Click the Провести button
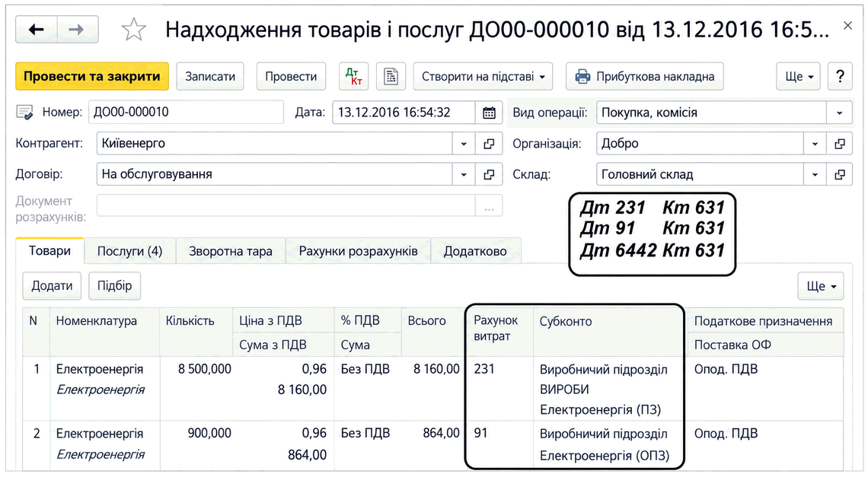 coord(291,76)
